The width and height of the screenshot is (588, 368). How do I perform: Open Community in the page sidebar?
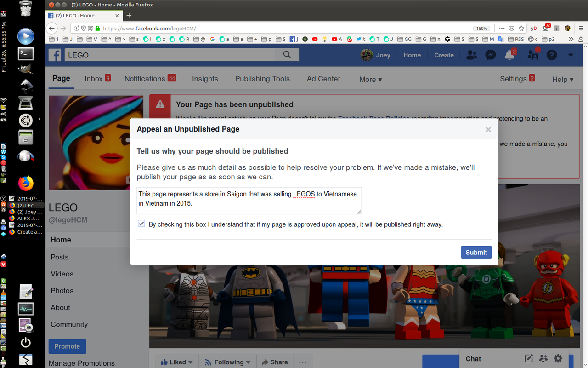(x=69, y=324)
